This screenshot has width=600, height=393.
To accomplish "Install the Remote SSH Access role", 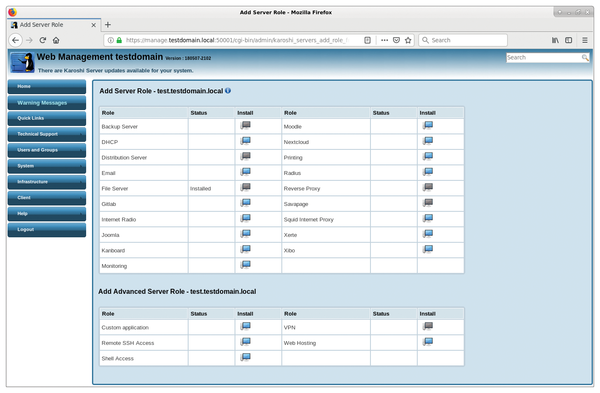I will (x=245, y=342).
